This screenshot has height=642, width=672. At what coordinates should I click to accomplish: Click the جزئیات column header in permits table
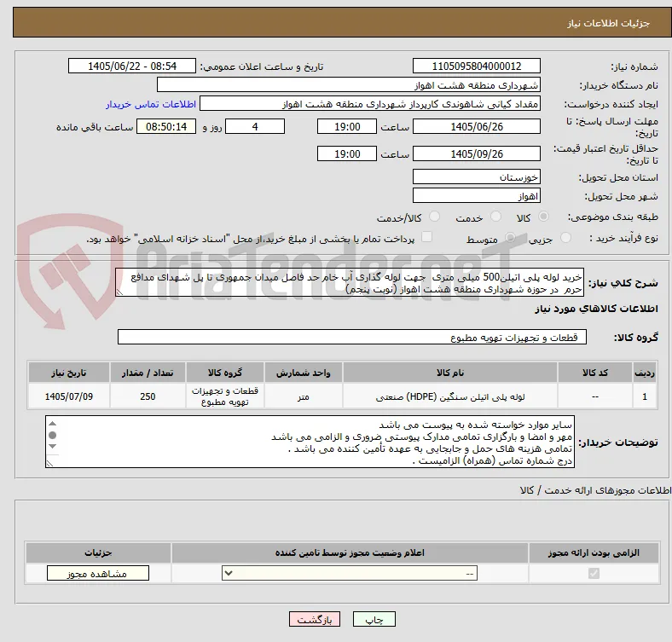(98, 552)
